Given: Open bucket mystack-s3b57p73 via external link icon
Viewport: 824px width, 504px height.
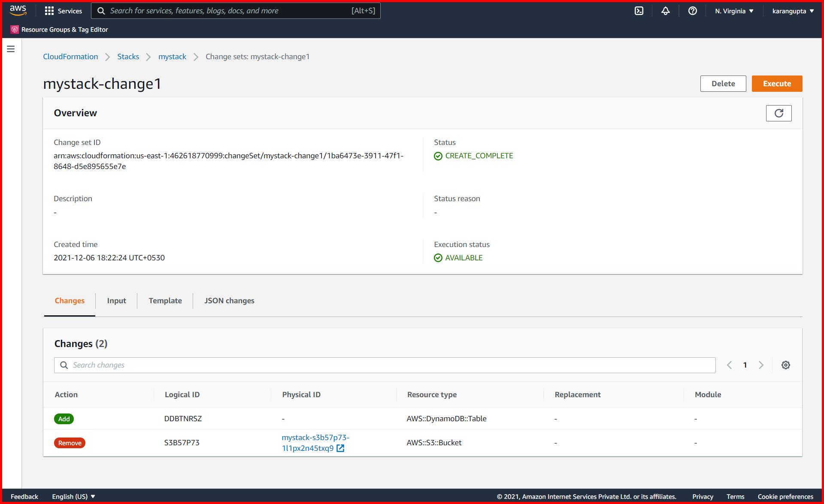Looking at the screenshot, I should [x=341, y=448].
